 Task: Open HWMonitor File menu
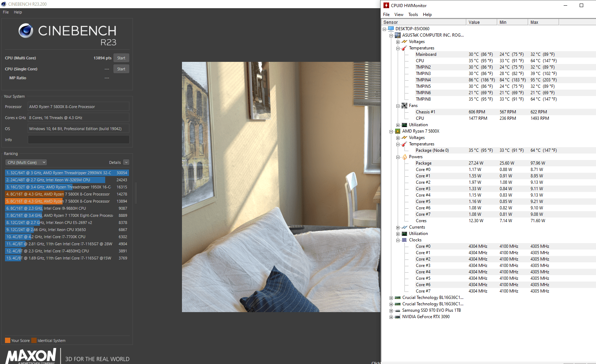point(386,15)
